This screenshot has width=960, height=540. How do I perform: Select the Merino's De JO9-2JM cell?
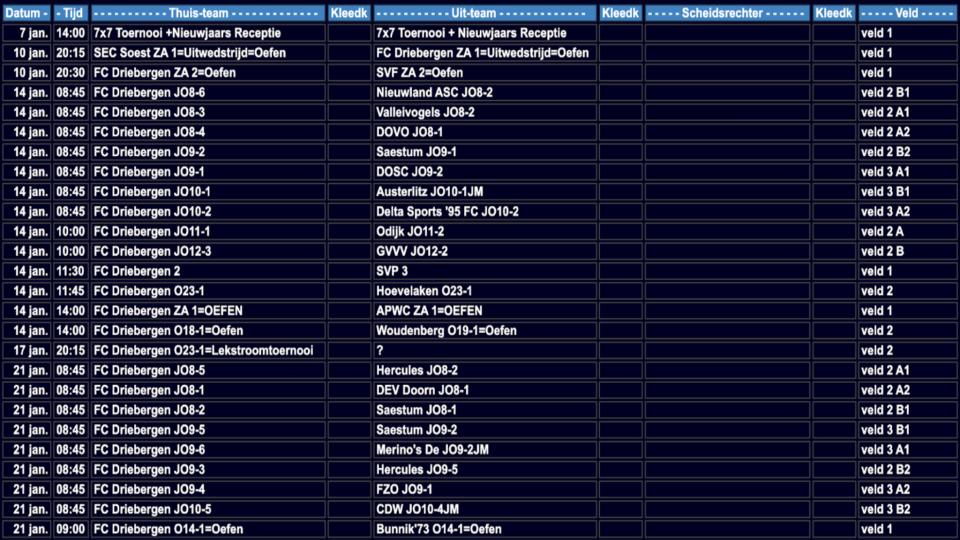pyautogui.click(x=484, y=449)
